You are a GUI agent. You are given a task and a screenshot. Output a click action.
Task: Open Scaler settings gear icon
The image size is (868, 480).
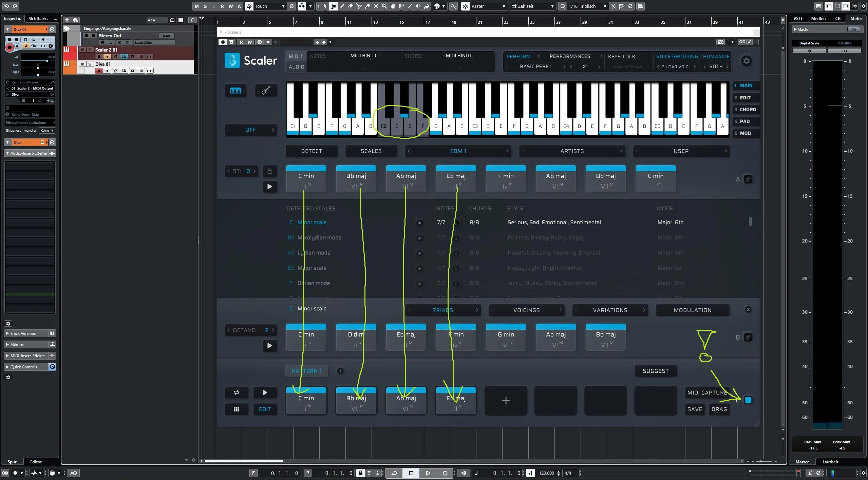(x=746, y=61)
